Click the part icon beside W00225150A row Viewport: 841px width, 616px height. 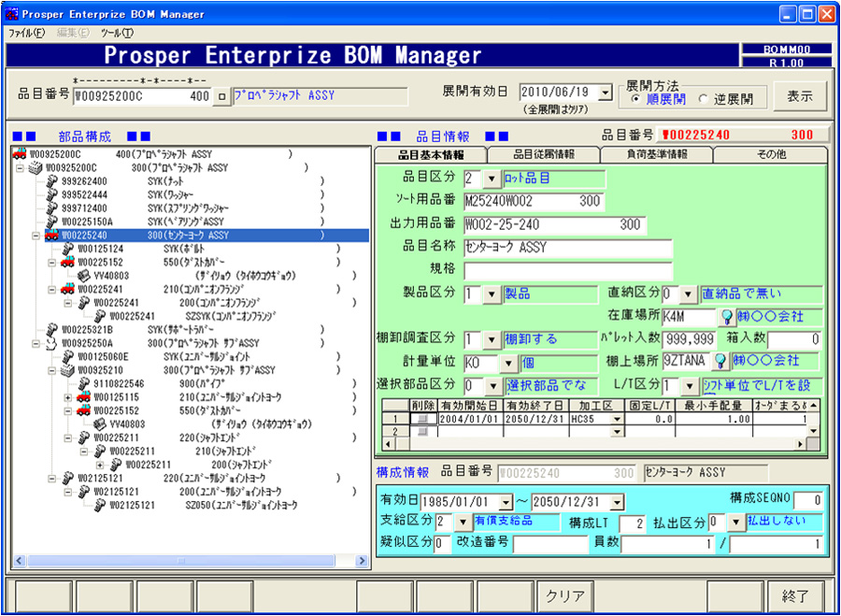[52, 222]
